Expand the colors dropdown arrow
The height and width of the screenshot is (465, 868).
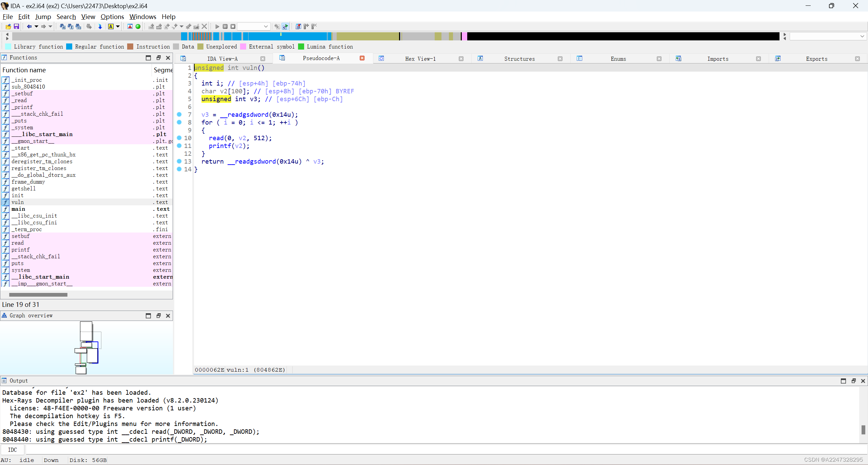click(118, 26)
